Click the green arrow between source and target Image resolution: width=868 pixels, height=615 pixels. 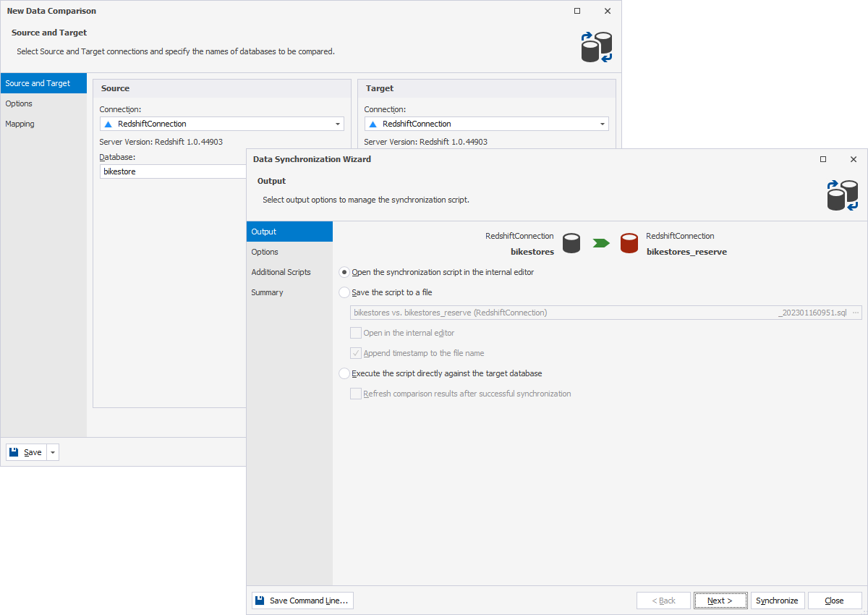click(x=601, y=243)
